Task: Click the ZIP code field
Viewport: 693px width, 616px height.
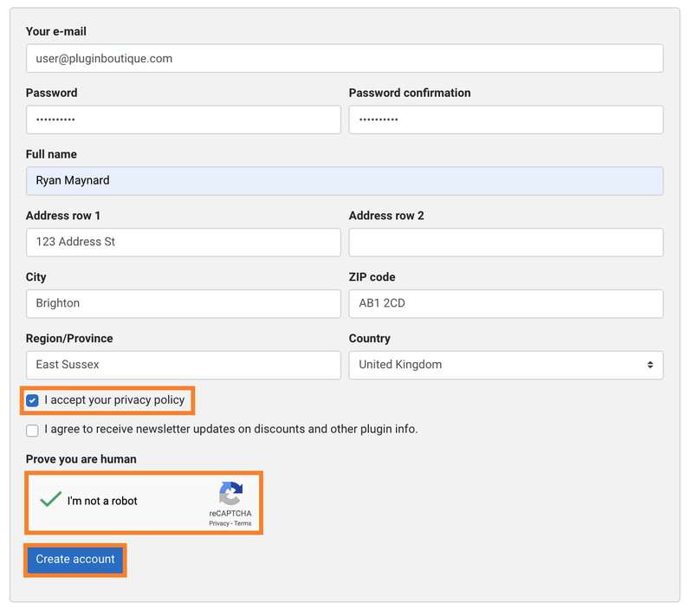Action: tap(506, 303)
